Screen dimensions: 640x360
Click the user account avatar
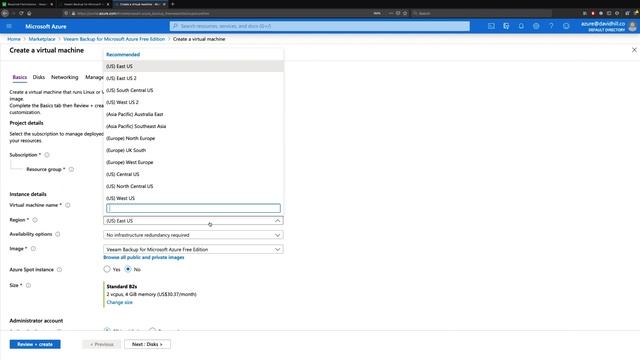point(633,27)
